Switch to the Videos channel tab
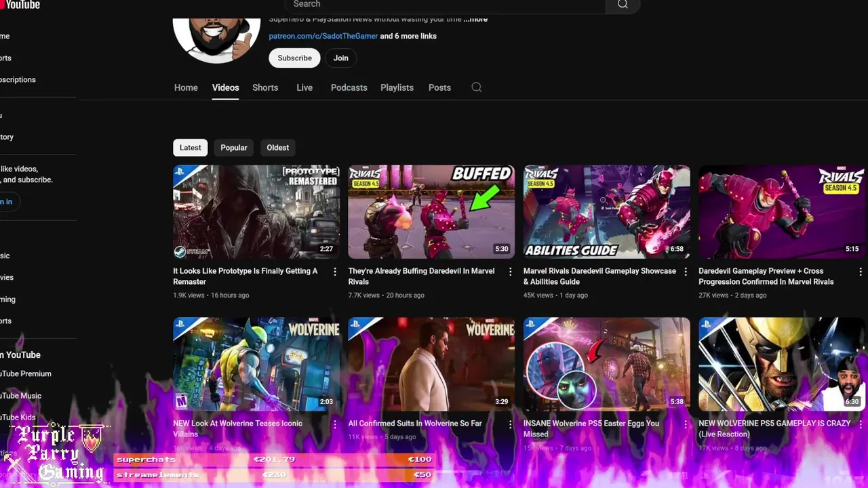The width and height of the screenshot is (868, 488). pyautogui.click(x=225, y=87)
